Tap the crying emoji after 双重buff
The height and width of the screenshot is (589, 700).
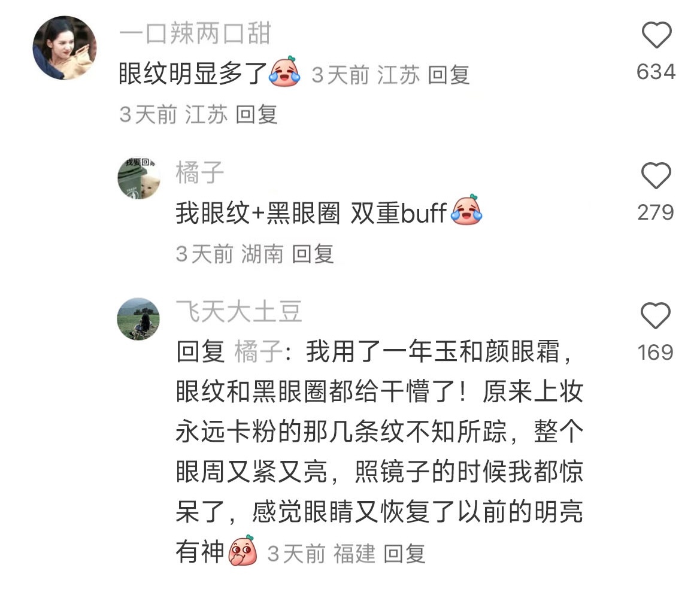tap(466, 210)
